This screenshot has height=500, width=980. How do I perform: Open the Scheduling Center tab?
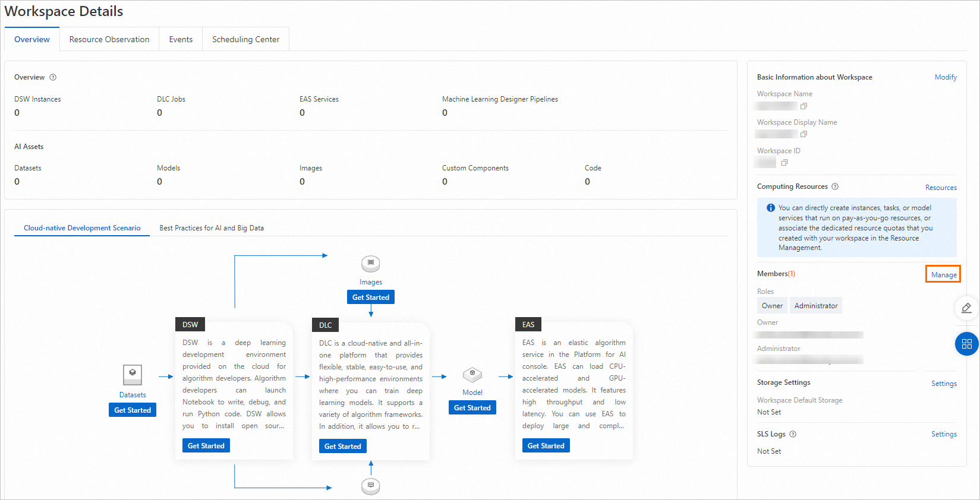pos(245,39)
